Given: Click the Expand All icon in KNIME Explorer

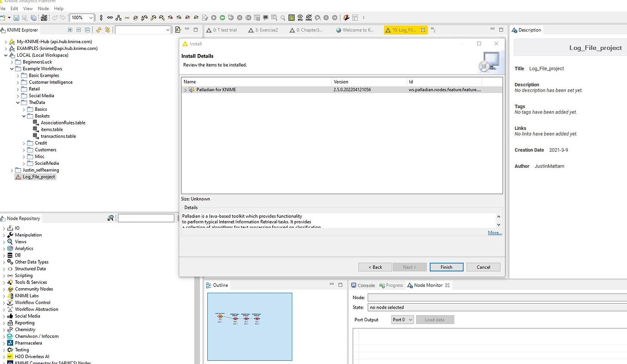Looking at the screenshot, I should 70,30.
